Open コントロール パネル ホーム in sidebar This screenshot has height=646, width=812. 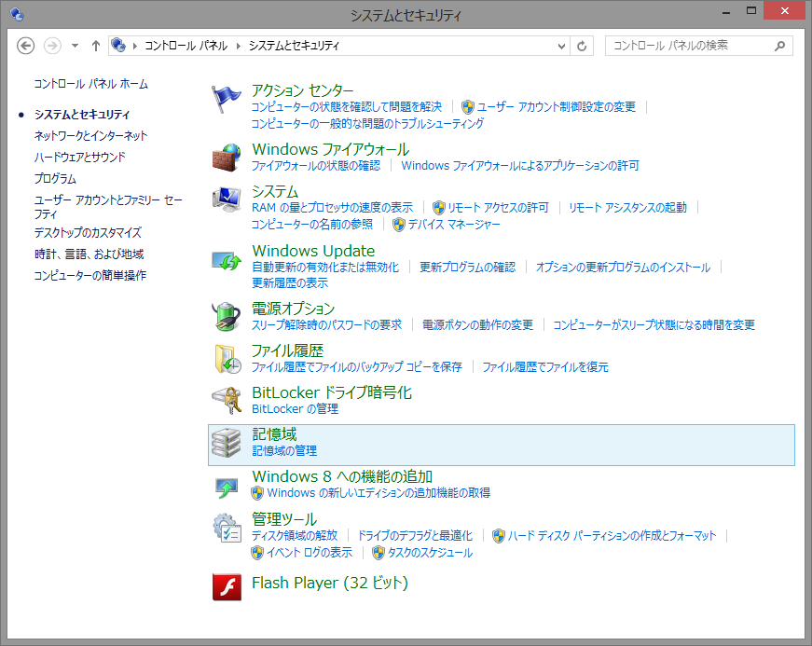[x=91, y=84]
